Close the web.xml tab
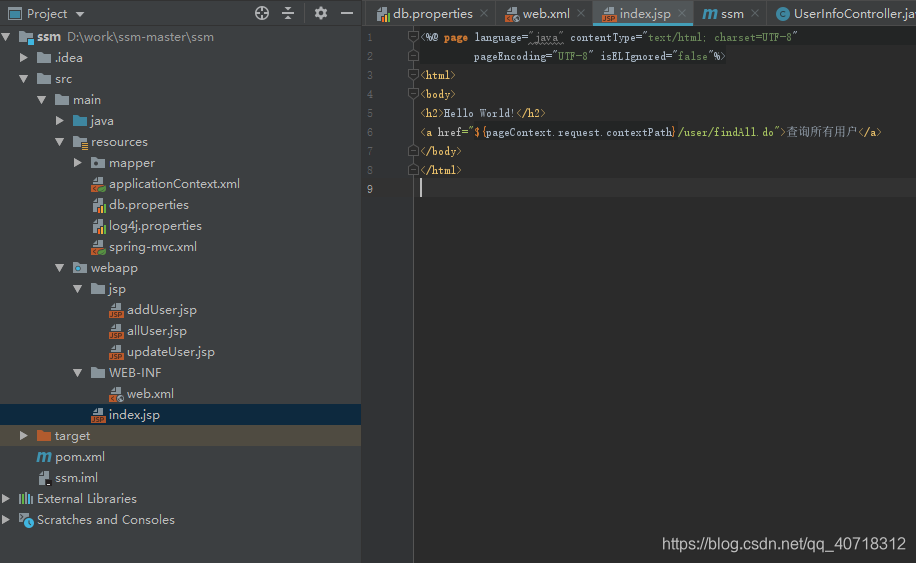916x563 pixels. point(581,13)
